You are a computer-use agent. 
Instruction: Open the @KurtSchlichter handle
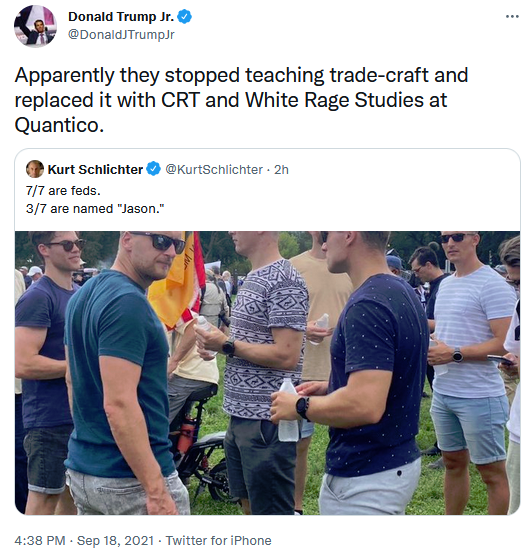[214, 169]
